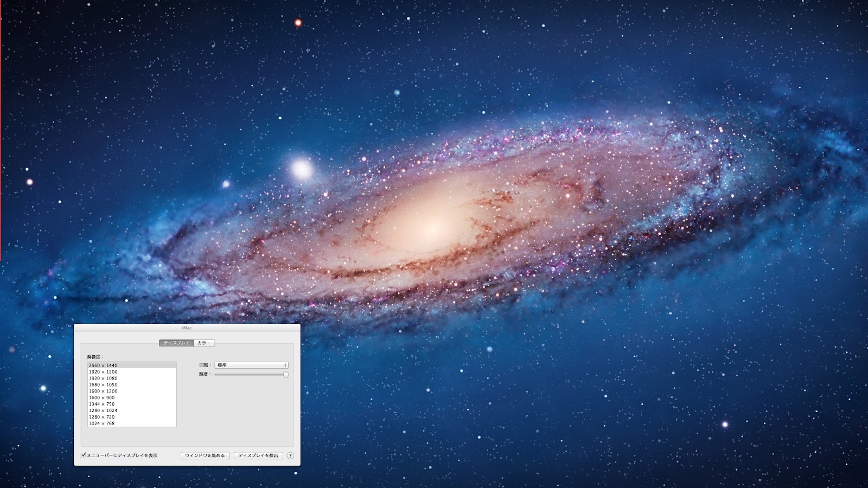The width and height of the screenshot is (868, 488).
Task: Select the 1600 × 900 resolution
Action: [x=132, y=398]
